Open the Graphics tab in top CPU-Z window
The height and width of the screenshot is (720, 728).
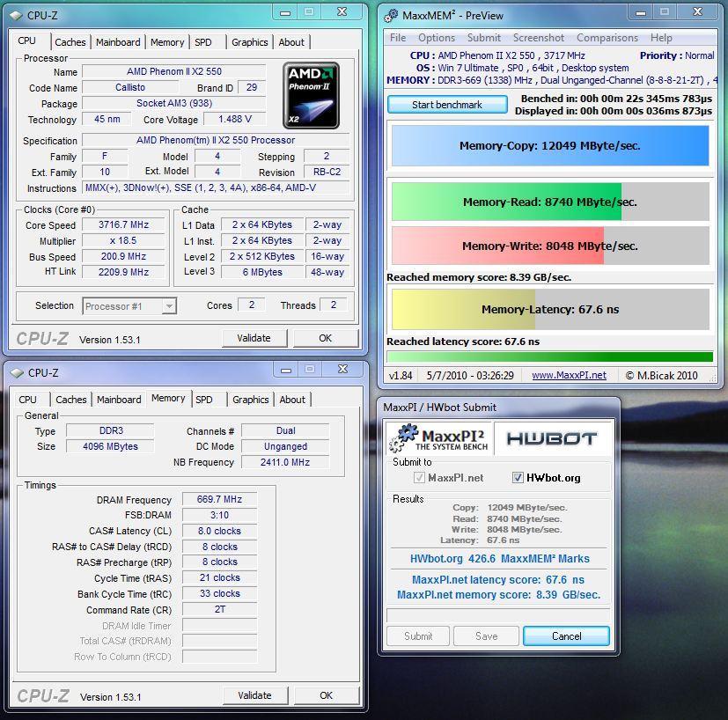pos(250,42)
